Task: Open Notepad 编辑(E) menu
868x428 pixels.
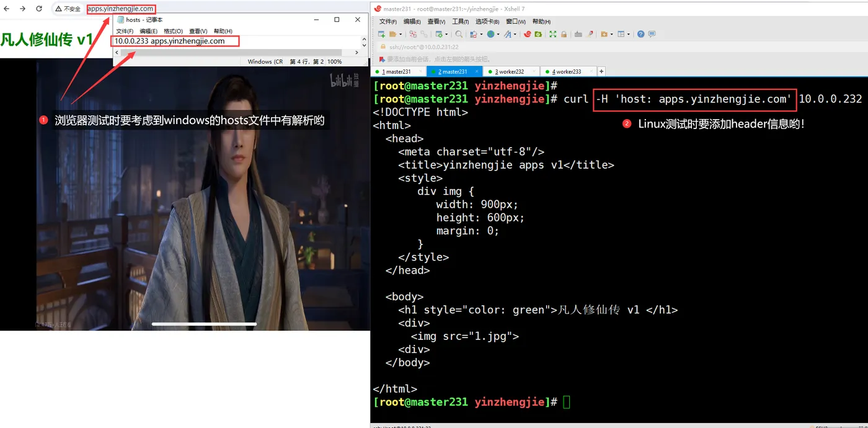Action: click(149, 31)
